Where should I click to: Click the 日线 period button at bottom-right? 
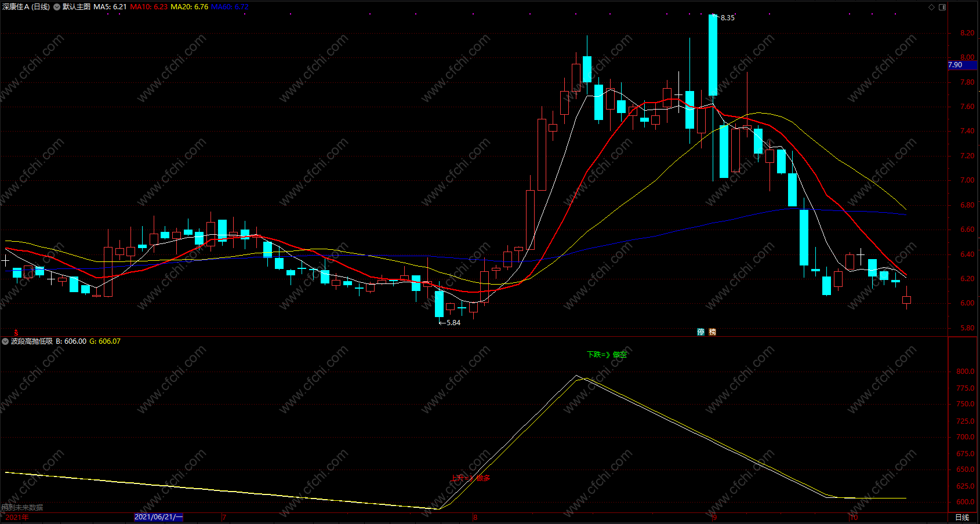coord(962,518)
